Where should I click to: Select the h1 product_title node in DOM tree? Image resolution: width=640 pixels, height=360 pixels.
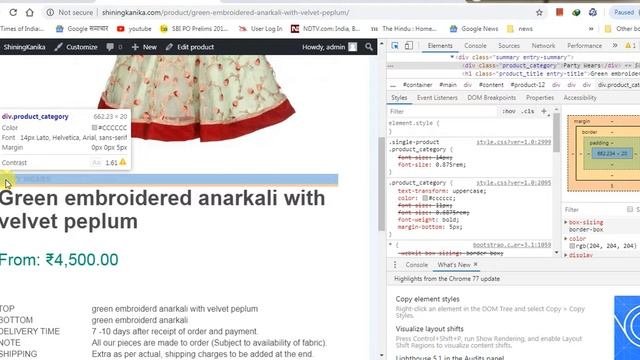[x=551, y=73]
